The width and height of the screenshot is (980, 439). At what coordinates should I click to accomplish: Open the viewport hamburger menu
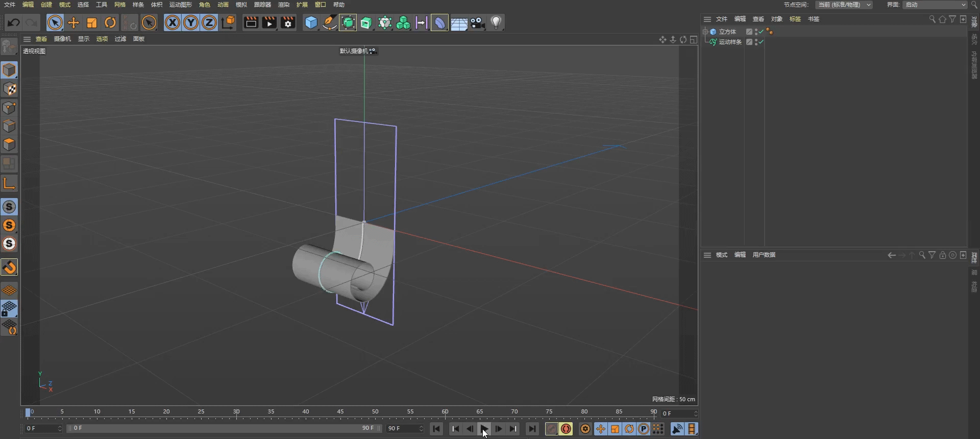point(27,39)
